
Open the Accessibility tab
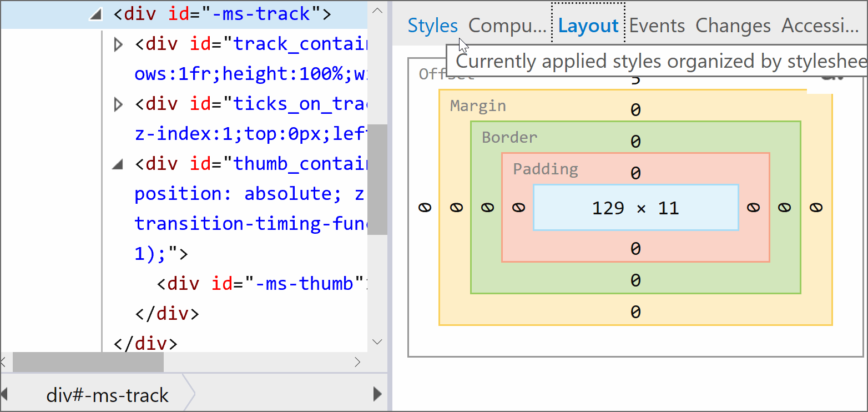click(820, 26)
